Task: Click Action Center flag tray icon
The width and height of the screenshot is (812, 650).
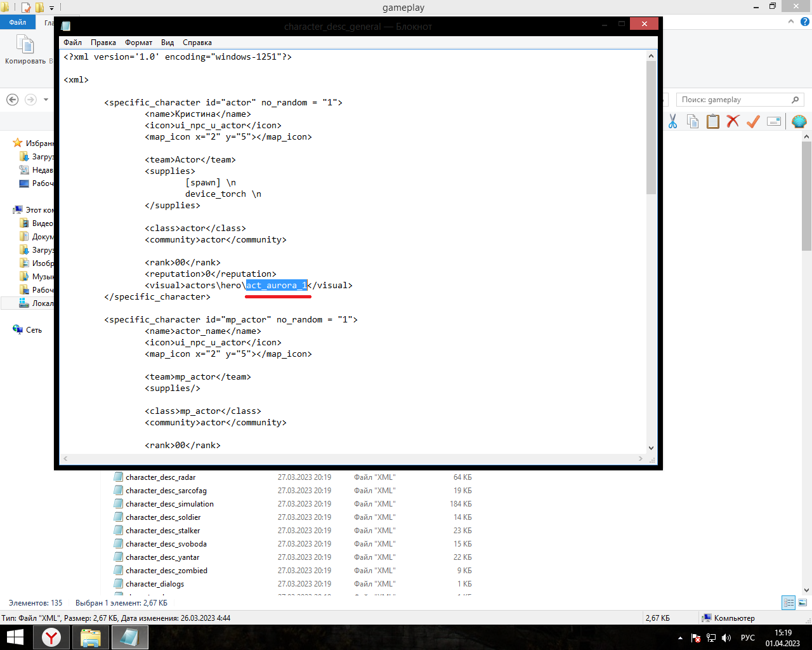Action: pyautogui.click(x=696, y=638)
